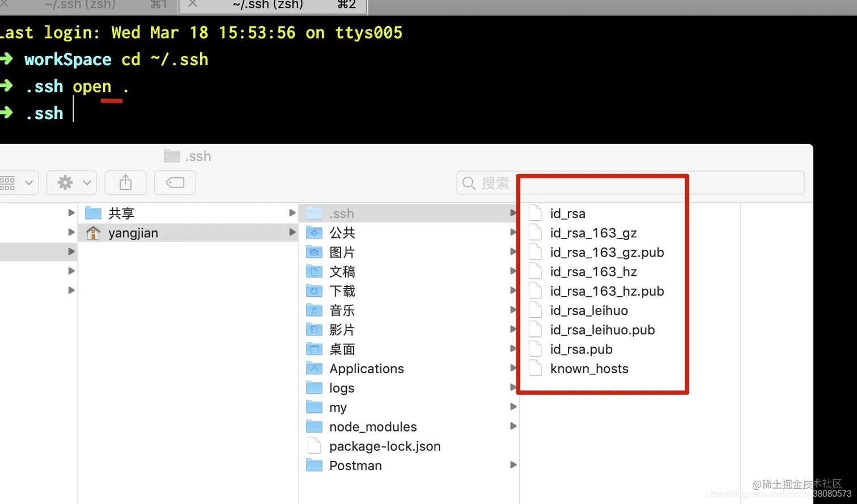Click the 'open .' command text in terminal
857x504 pixels.
click(101, 87)
